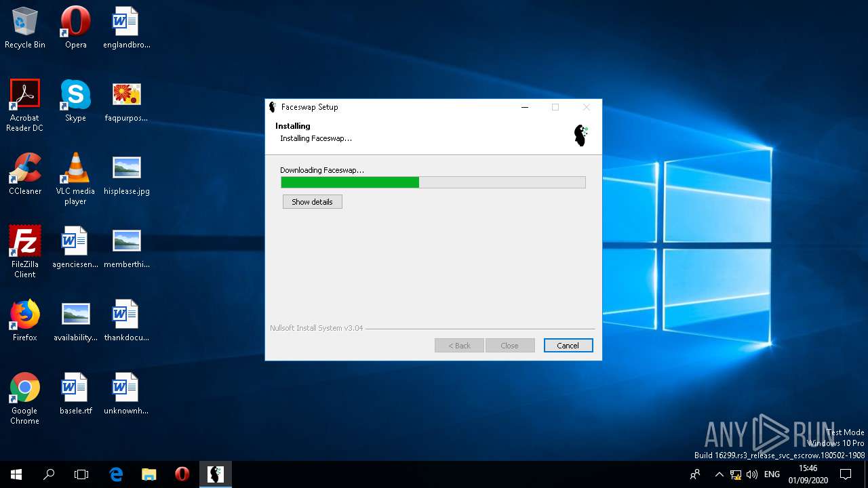Open thankdocu Word document

[x=126, y=321]
